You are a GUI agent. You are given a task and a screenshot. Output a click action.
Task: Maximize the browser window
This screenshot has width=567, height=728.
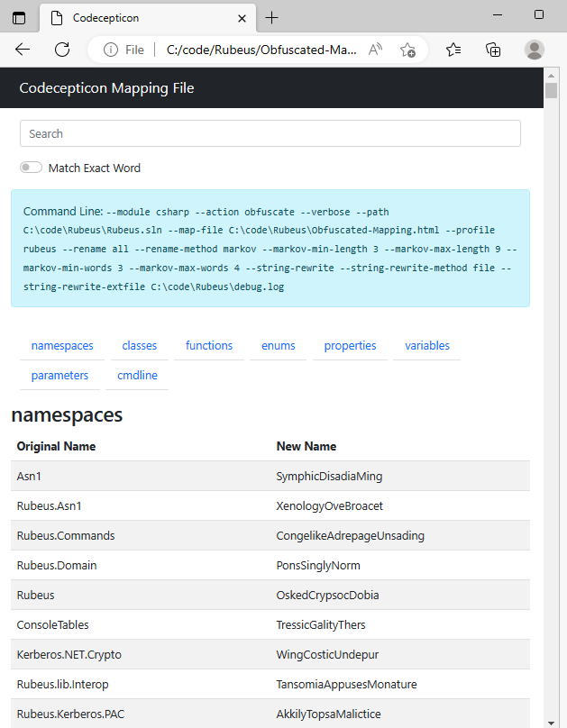(x=539, y=14)
